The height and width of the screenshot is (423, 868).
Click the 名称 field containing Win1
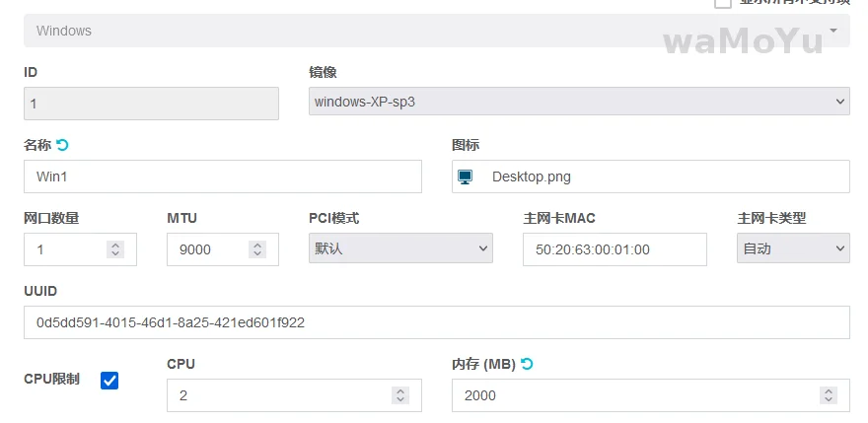222,176
